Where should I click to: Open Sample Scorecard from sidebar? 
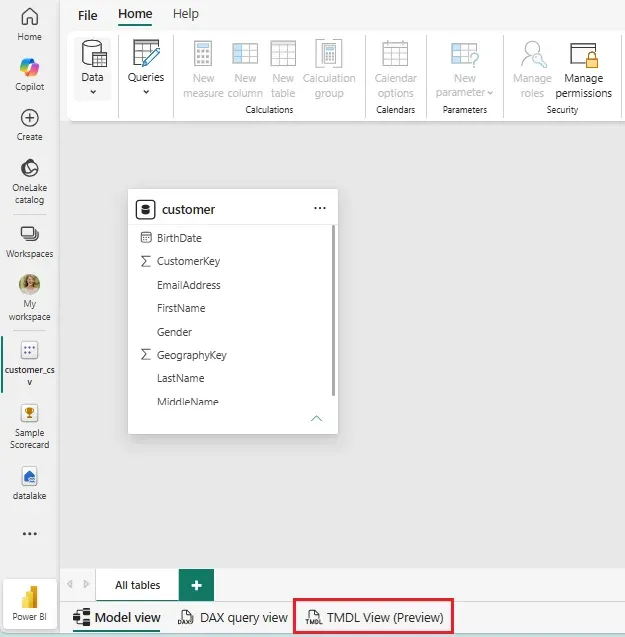[x=29, y=427]
